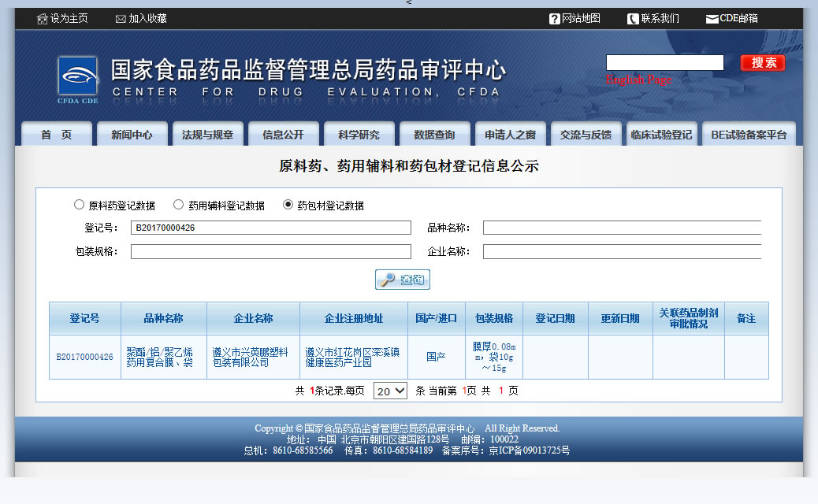This screenshot has width=818, height=504.
Task: Click the envelope icon for 加入收藏
Action: (x=121, y=19)
